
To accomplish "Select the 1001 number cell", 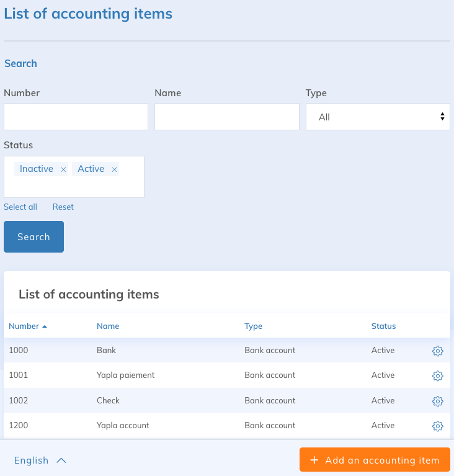I will [x=19, y=375].
